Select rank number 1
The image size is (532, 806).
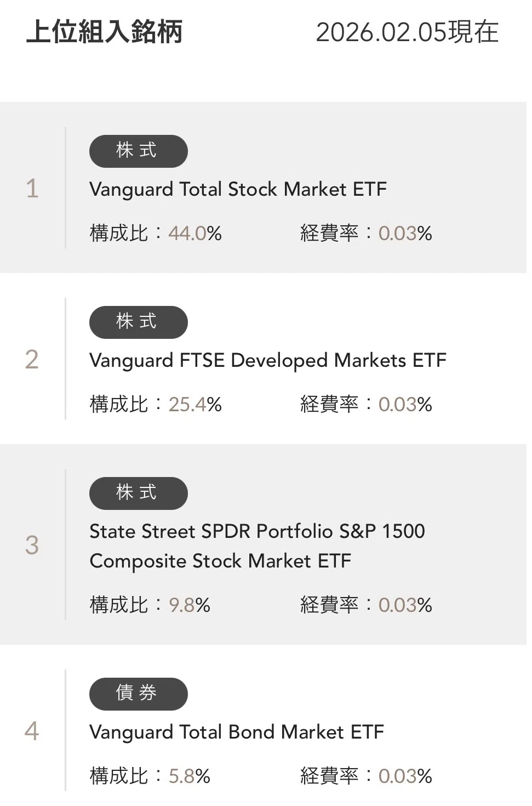point(32,189)
